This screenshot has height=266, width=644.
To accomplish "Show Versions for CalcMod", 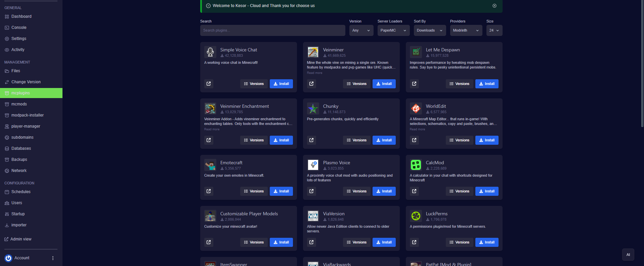I will click(460, 191).
